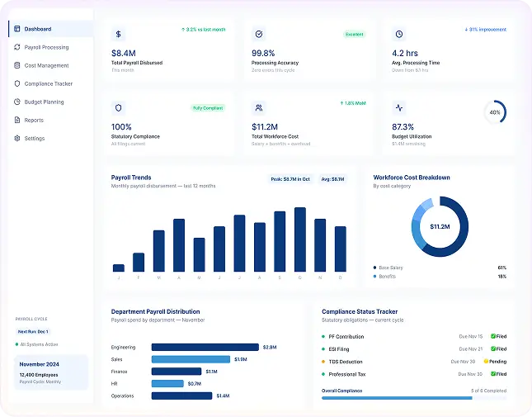Click the 40% circular progress ring

click(x=495, y=112)
